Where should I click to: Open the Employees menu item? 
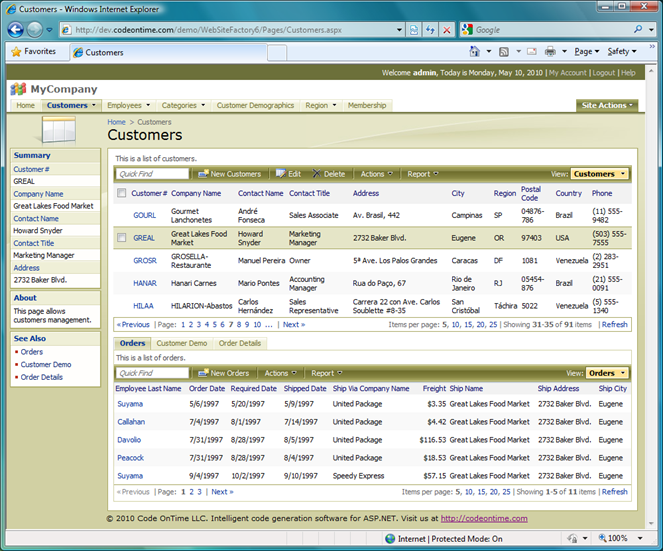click(127, 105)
